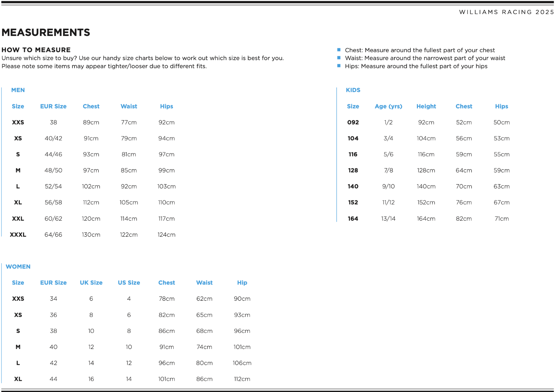Select kids size 164 row label
Image resolution: width=560 pixels, height=392 pixels.
(x=353, y=219)
